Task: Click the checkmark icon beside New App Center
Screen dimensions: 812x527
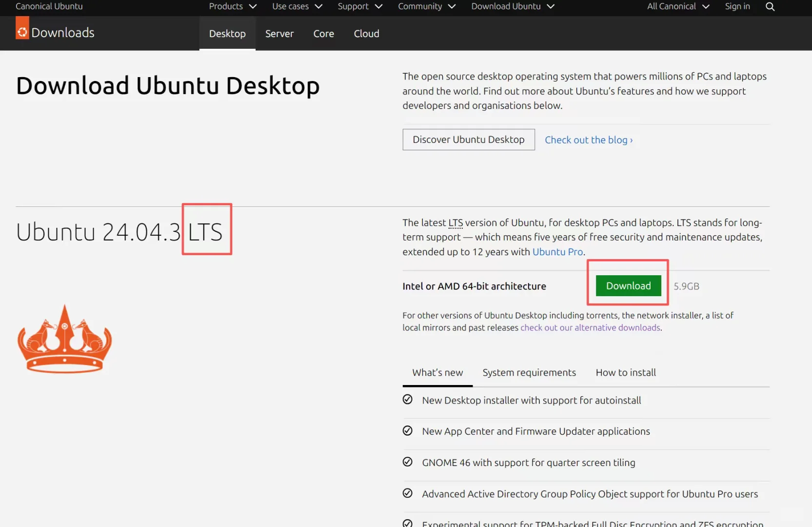Action: (408, 431)
